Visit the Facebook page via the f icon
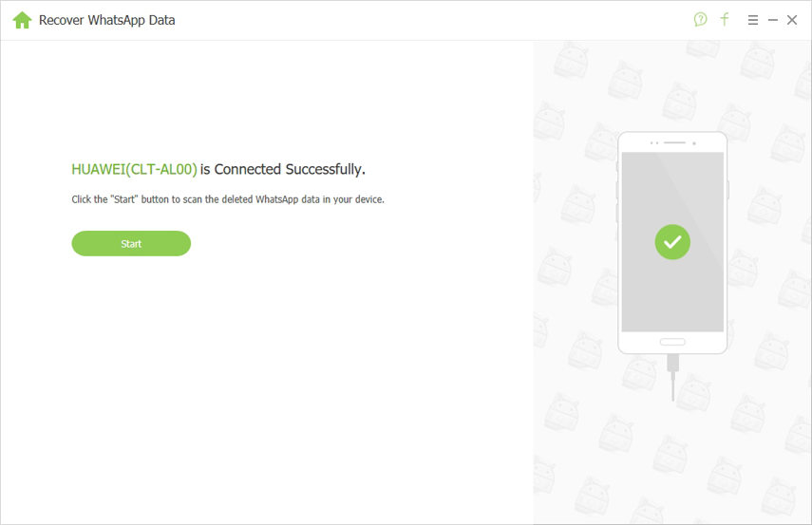Viewport: 812px width, 525px height. (725, 20)
